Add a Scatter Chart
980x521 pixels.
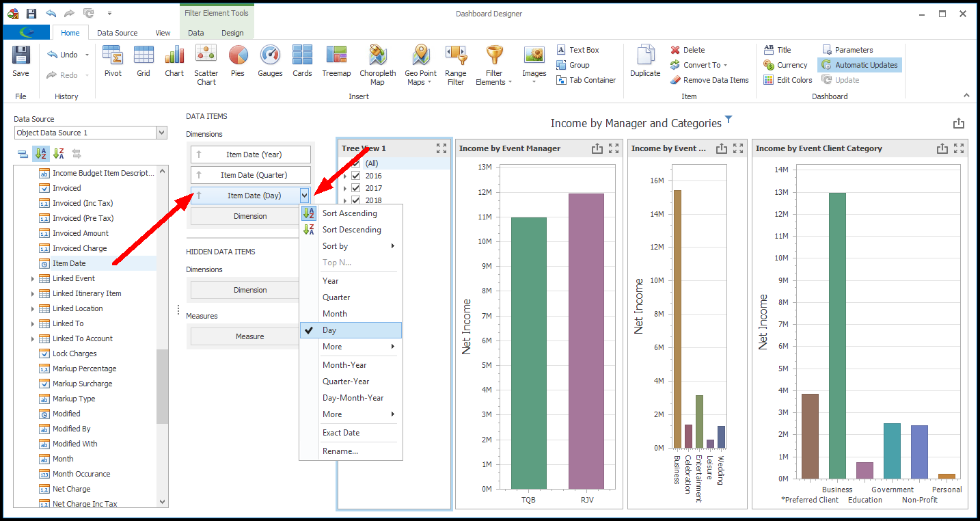(x=206, y=65)
